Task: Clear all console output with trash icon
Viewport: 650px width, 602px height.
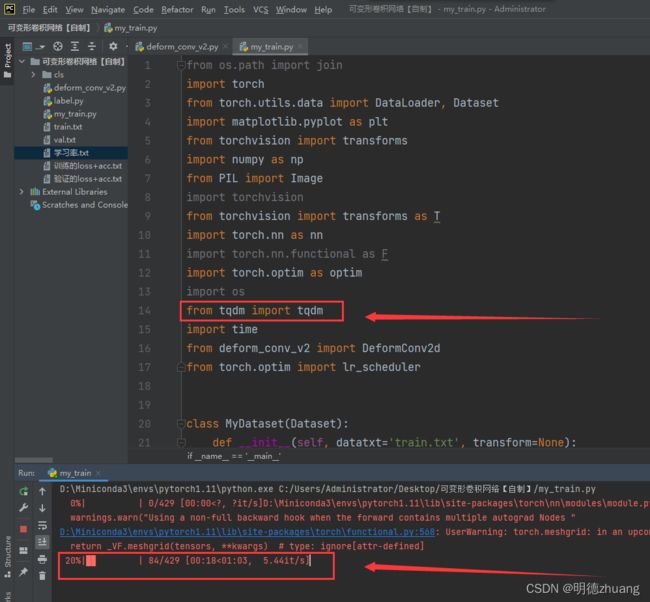Action: pos(42,576)
